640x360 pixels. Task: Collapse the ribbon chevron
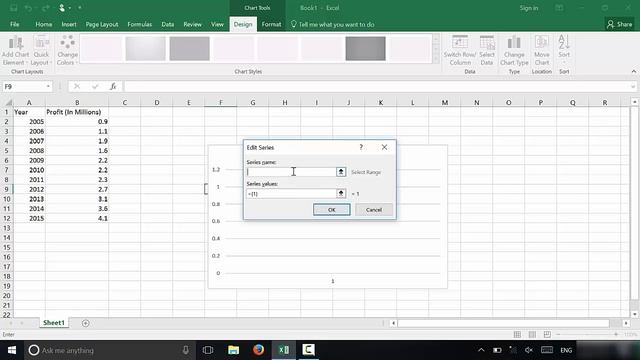click(633, 71)
